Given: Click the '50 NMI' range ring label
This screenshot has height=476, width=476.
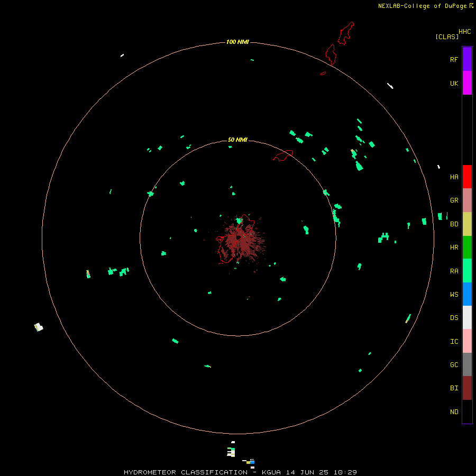Looking at the screenshot, I should [237, 140].
